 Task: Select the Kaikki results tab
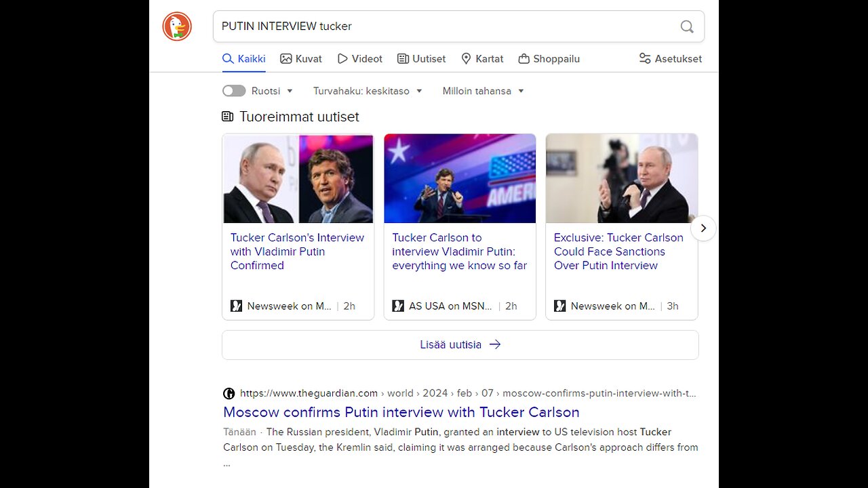244,59
